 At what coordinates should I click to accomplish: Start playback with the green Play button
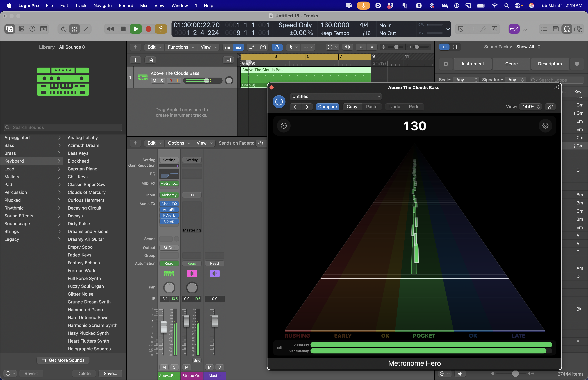[136, 29]
